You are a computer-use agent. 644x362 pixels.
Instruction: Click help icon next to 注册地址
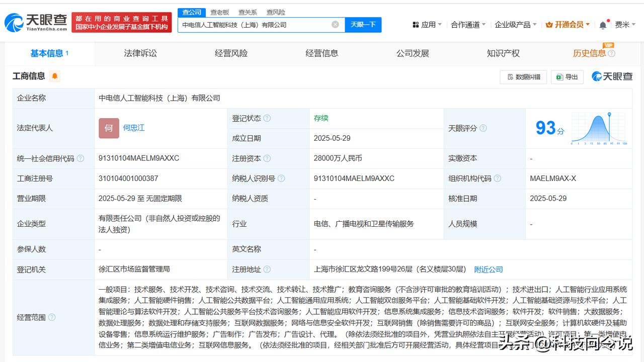[267, 269]
